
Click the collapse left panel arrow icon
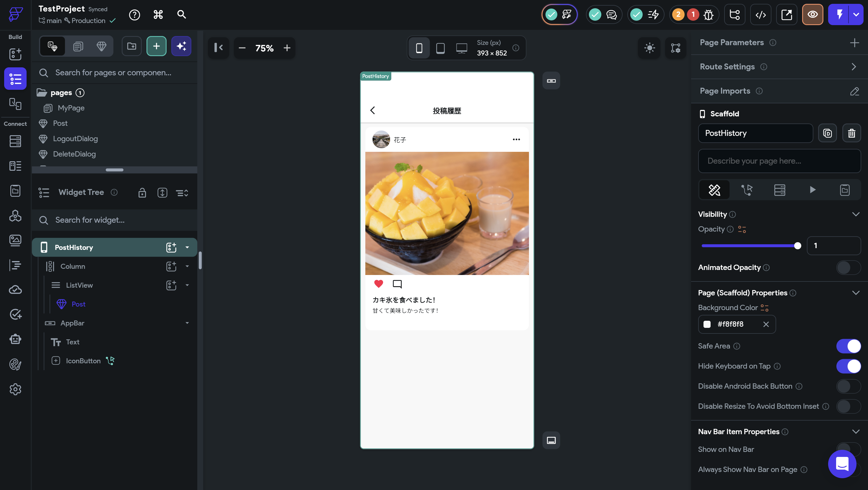[219, 48]
